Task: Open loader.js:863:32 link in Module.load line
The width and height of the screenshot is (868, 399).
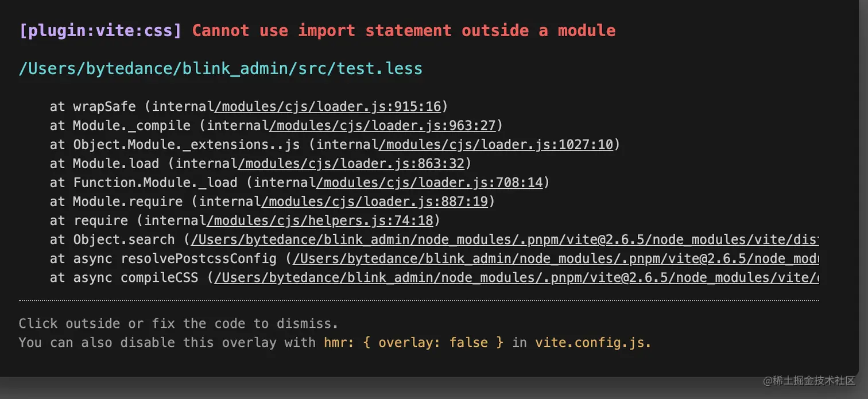Action: coord(351,164)
